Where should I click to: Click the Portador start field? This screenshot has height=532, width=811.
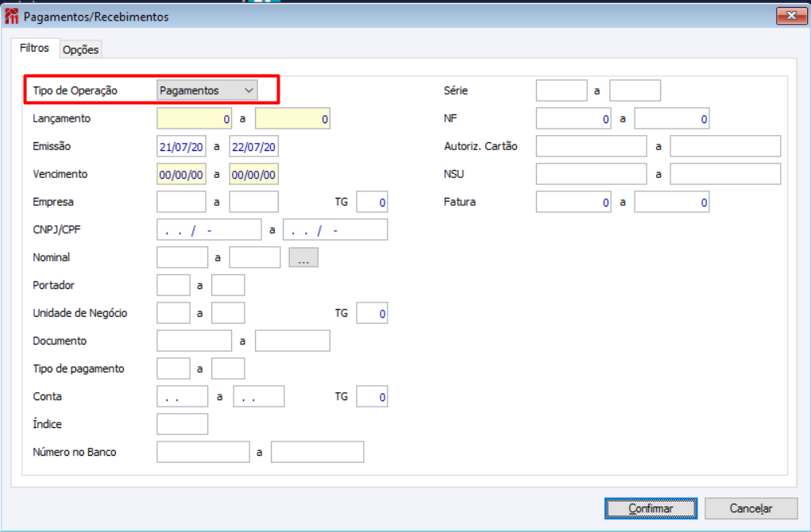pos(173,285)
